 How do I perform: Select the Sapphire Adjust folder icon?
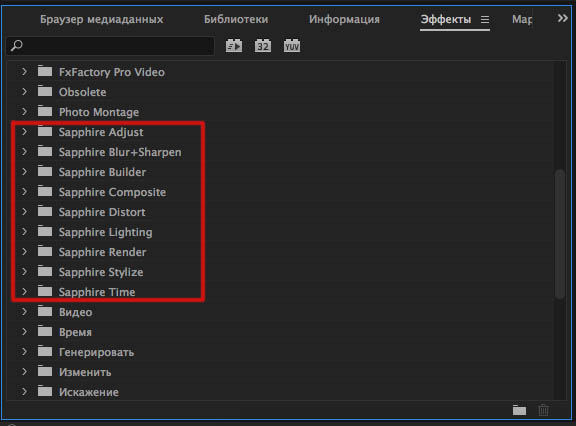pyautogui.click(x=45, y=131)
